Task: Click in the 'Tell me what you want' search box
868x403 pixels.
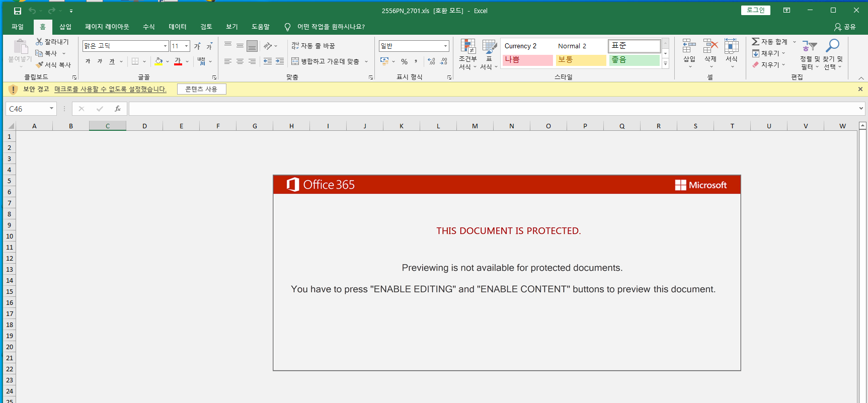Action: [331, 27]
